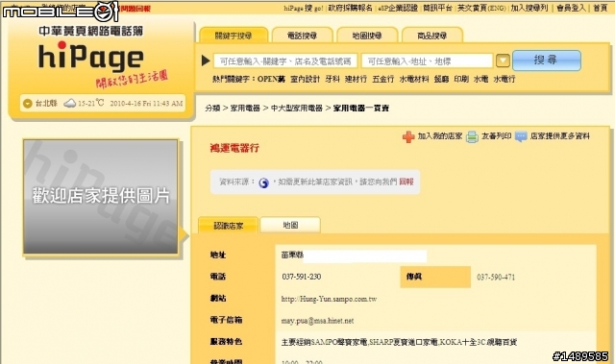The width and height of the screenshot is (615, 364).
Task: Click 店家提供更多資料 link text
Action: pyautogui.click(x=560, y=136)
